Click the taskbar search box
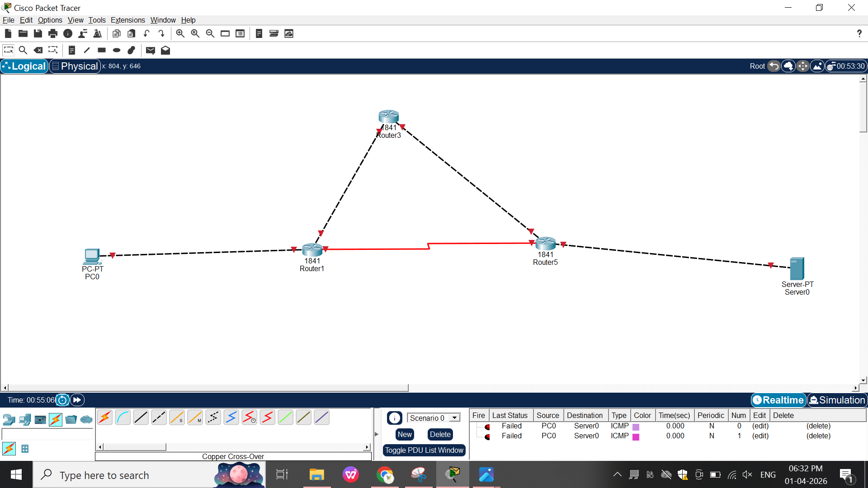The height and width of the screenshot is (488, 868). (x=149, y=474)
